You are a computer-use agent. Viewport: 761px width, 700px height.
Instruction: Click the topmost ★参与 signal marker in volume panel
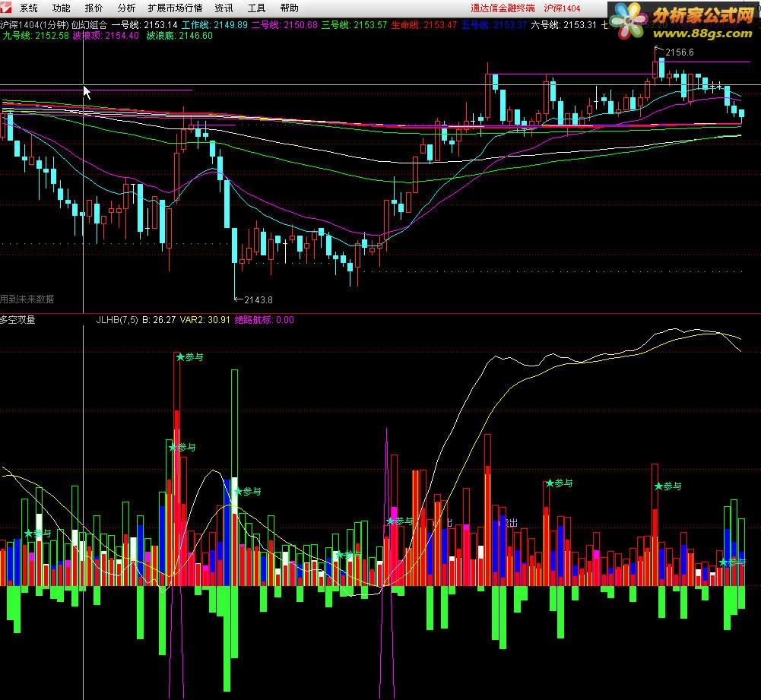point(190,357)
